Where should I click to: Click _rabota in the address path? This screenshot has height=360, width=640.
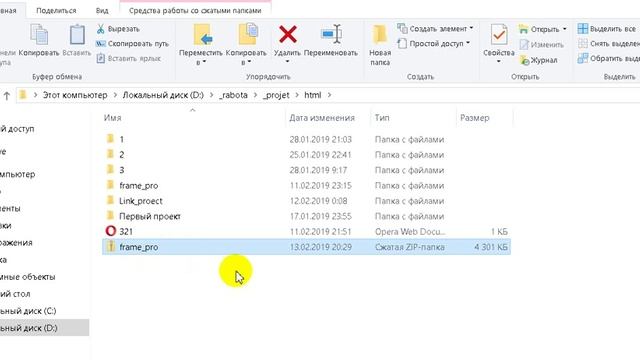(233, 95)
